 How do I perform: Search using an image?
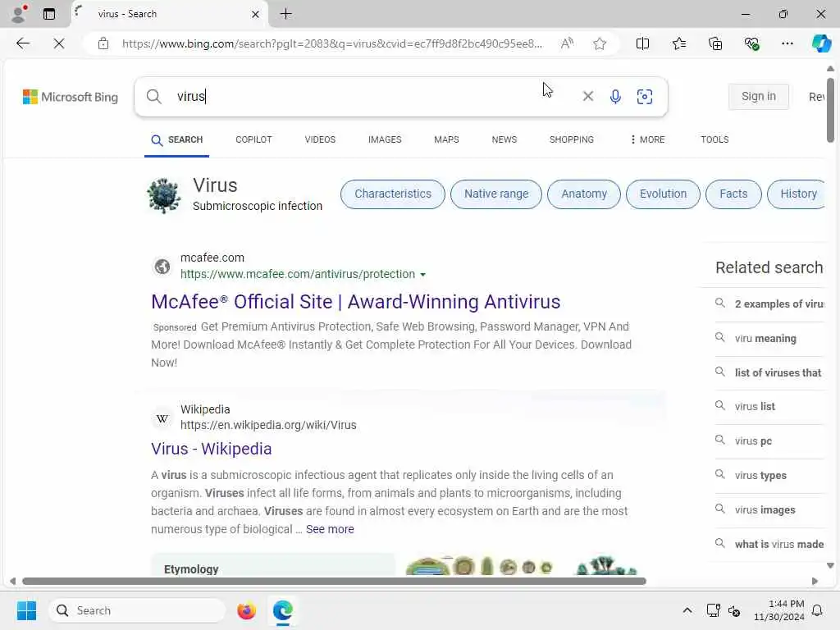tap(645, 97)
